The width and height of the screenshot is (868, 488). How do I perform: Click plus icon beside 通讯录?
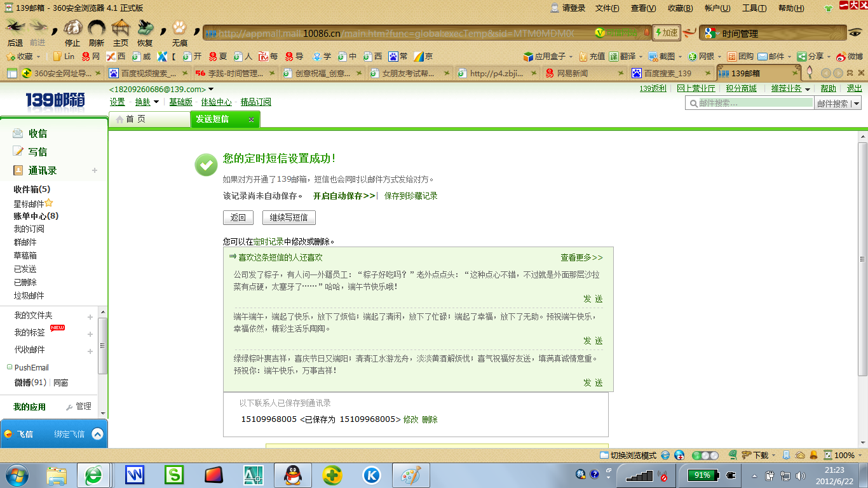coord(95,170)
